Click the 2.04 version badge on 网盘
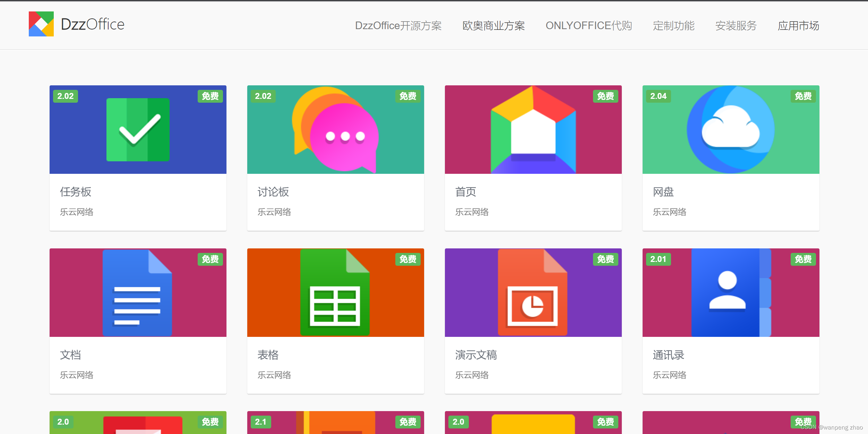The image size is (868, 434). 658,96
